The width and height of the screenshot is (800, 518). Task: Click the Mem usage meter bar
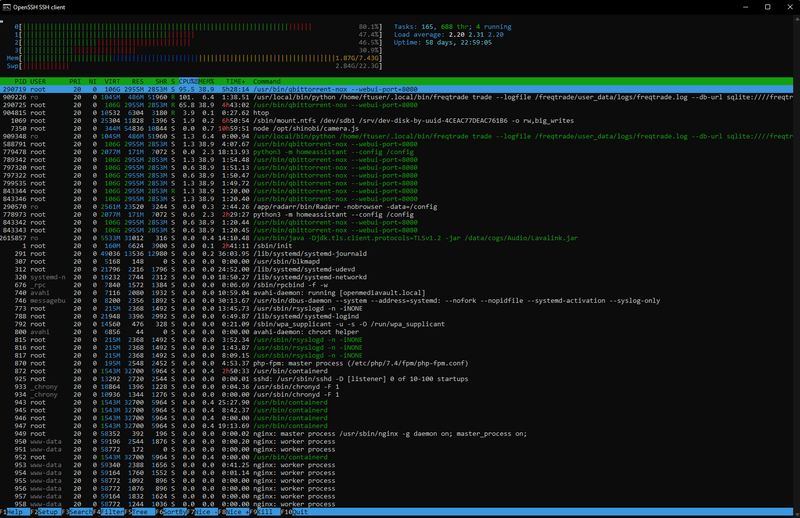pyautogui.click(x=194, y=58)
